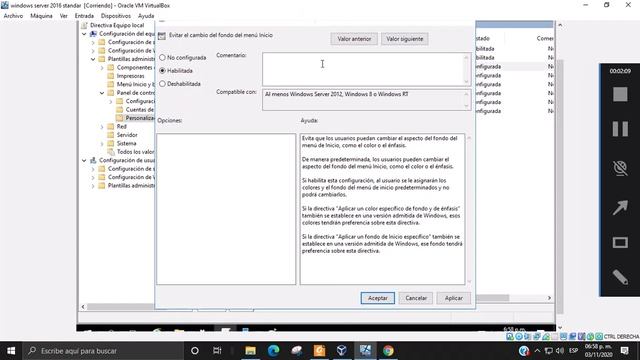Open File Explorer from the taskbar
Viewport: 640px width, 360px height.
point(250,351)
